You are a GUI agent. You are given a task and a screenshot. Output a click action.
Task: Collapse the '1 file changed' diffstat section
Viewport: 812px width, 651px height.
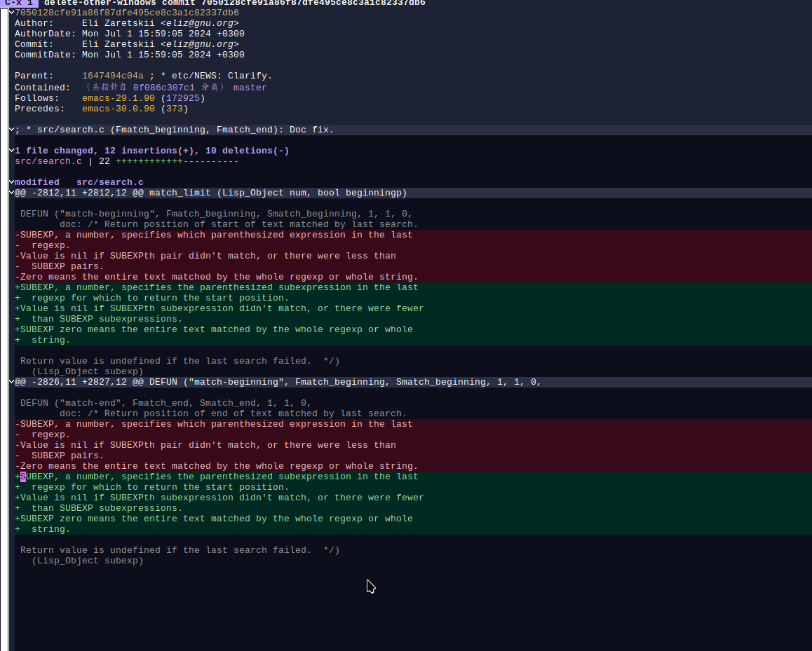coord(11,151)
